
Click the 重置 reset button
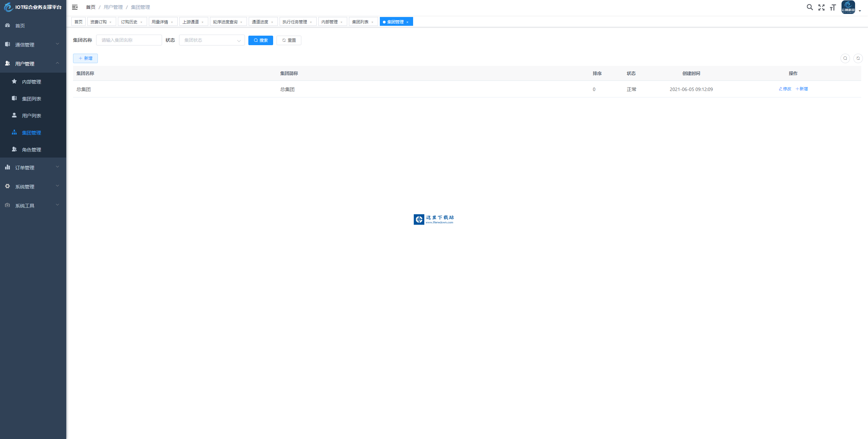tap(289, 40)
